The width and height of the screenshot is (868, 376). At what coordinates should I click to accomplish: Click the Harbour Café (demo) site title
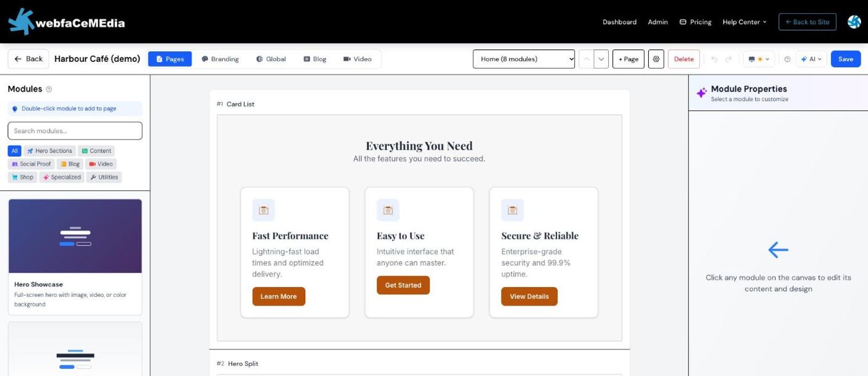97,59
